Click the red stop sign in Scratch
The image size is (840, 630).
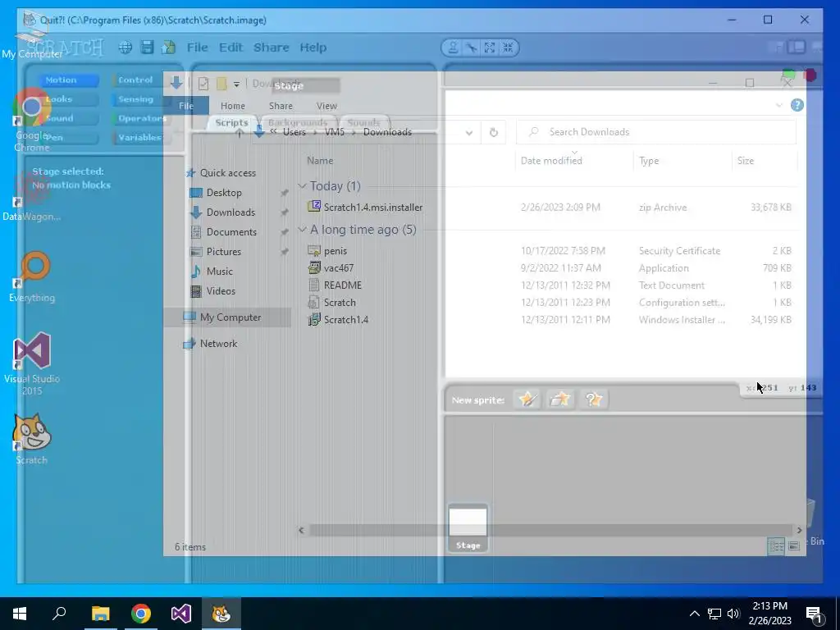810,75
